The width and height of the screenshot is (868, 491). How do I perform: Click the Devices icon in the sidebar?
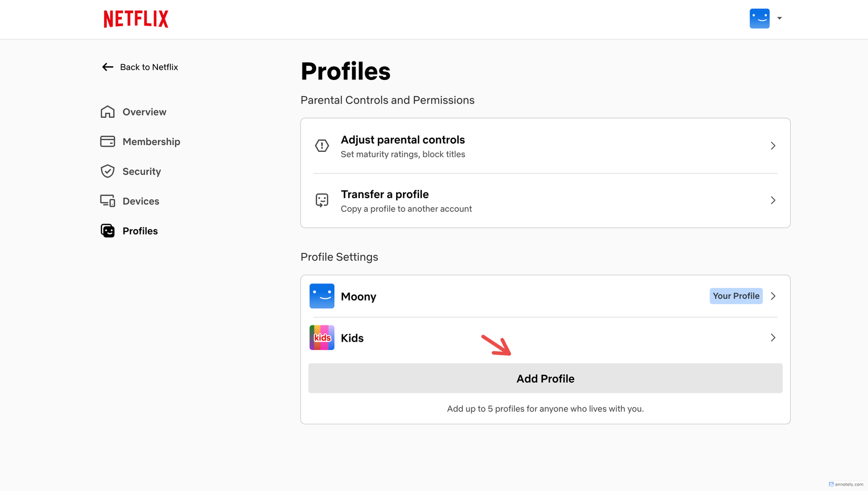tap(107, 200)
